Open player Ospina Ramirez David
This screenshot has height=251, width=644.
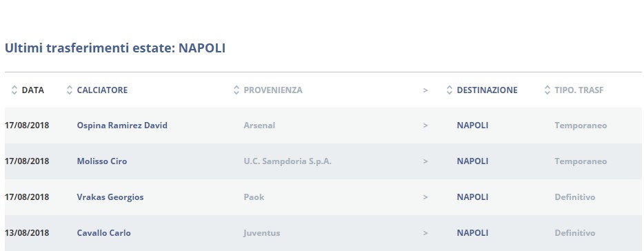122,125
